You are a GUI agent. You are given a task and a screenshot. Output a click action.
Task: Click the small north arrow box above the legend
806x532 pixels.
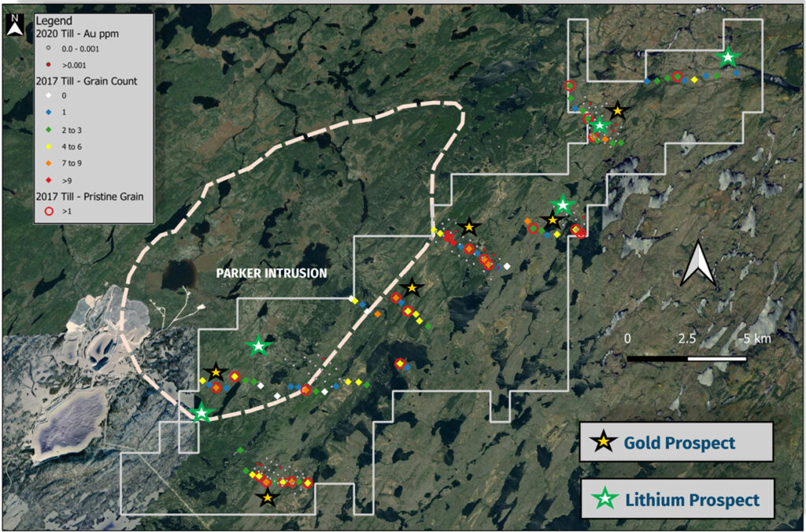click(x=14, y=29)
